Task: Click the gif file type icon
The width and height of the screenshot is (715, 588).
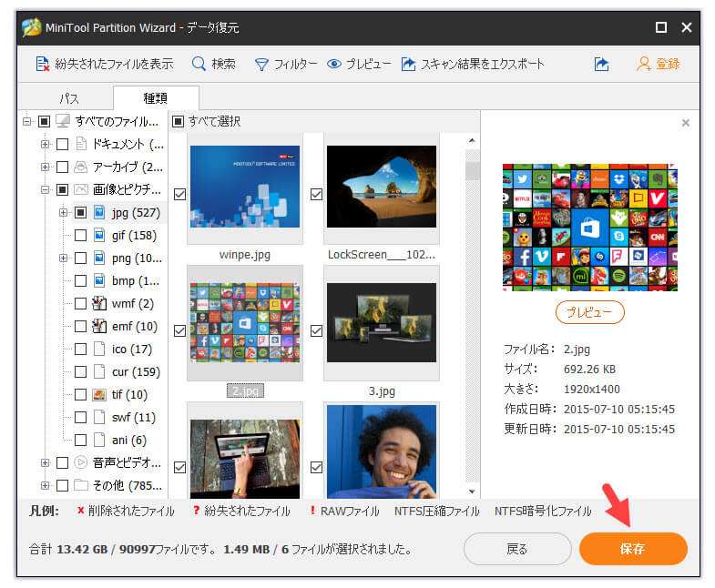Action: coord(99,235)
